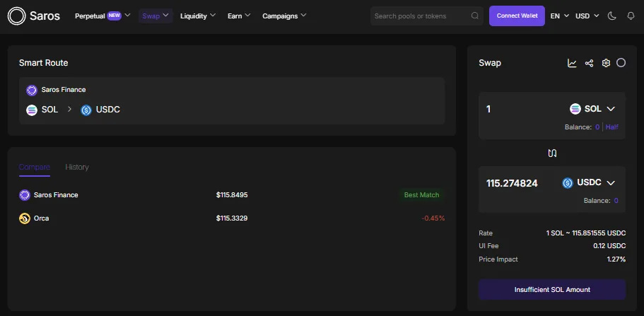This screenshot has height=316, width=644.
Task: Open the USD currency dropdown
Action: tap(587, 16)
